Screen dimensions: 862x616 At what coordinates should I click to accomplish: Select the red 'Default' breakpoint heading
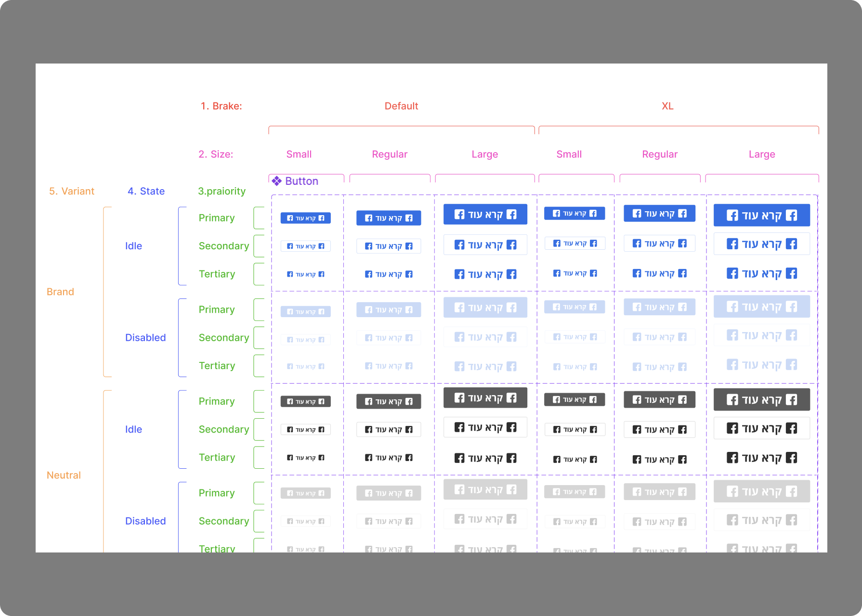(x=401, y=106)
